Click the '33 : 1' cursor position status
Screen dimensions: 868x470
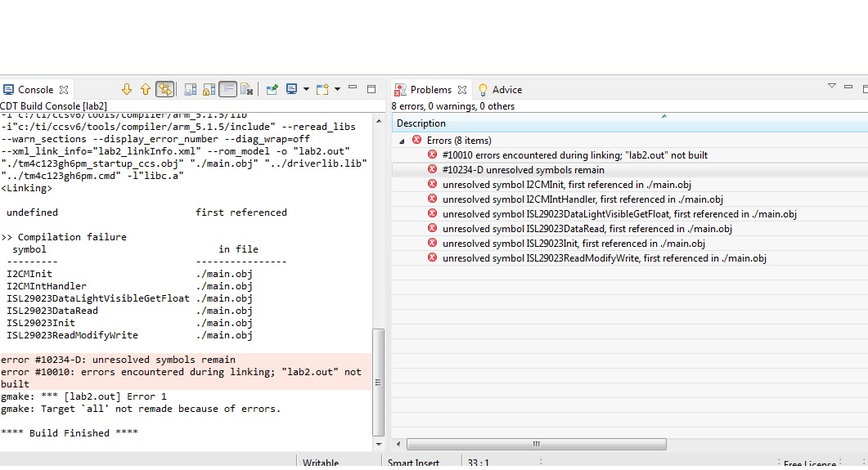479,463
